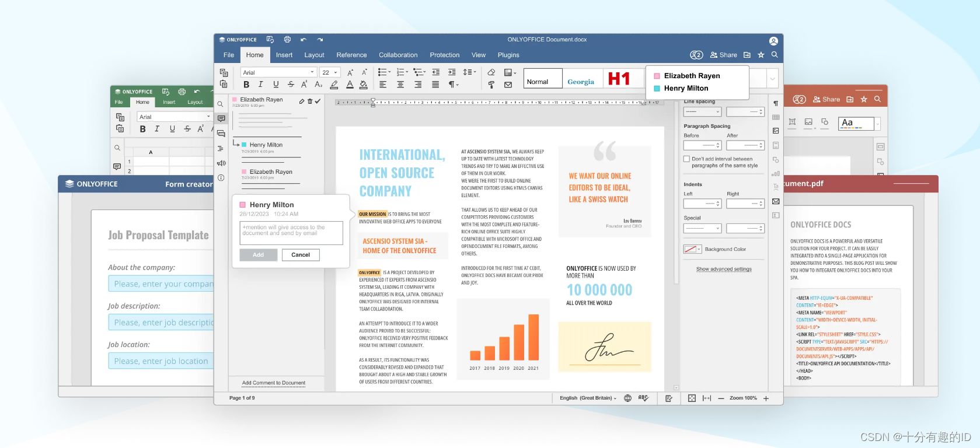Open the search icon in left sidebar
The width and height of the screenshot is (980, 448).
(221, 104)
